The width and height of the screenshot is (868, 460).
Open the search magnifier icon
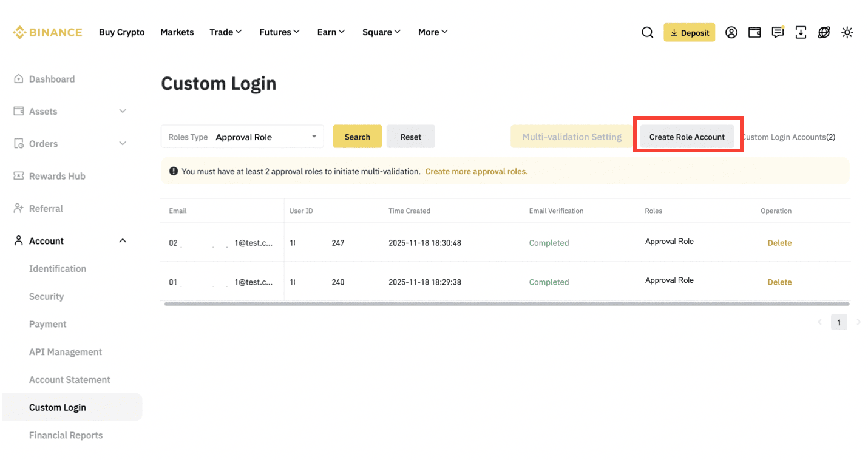coord(648,33)
